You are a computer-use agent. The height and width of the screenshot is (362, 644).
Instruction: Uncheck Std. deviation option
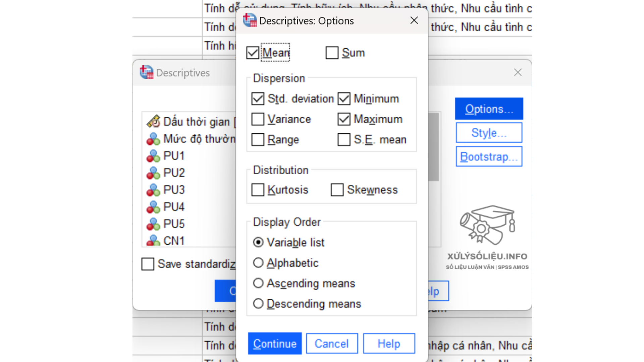[258, 99]
